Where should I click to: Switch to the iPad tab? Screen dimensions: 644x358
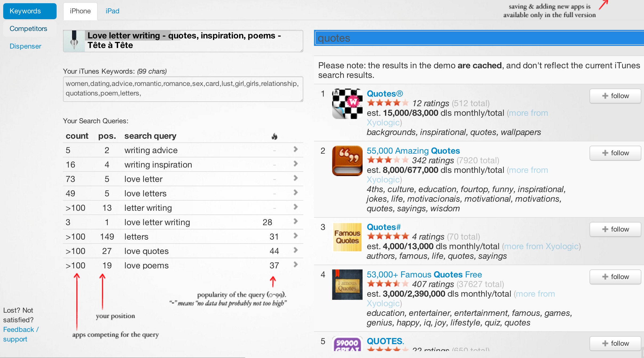click(x=112, y=11)
